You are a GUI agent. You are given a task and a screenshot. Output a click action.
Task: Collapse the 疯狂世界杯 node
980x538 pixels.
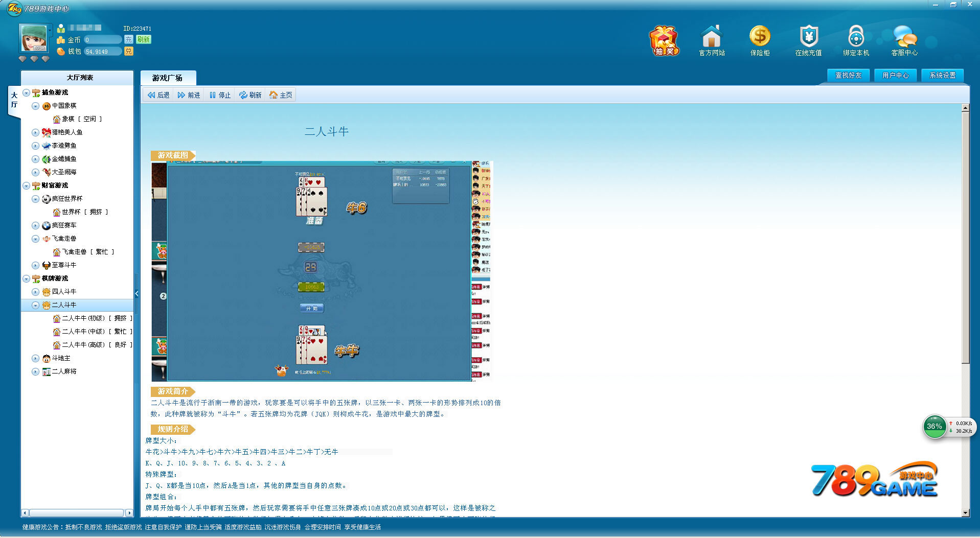point(35,199)
